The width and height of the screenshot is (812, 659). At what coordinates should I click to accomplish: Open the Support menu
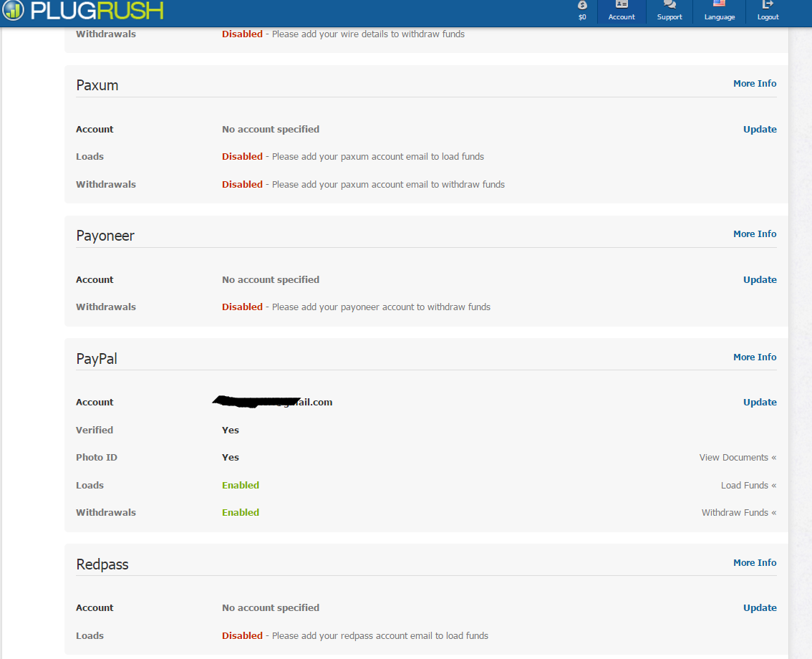[x=670, y=10]
